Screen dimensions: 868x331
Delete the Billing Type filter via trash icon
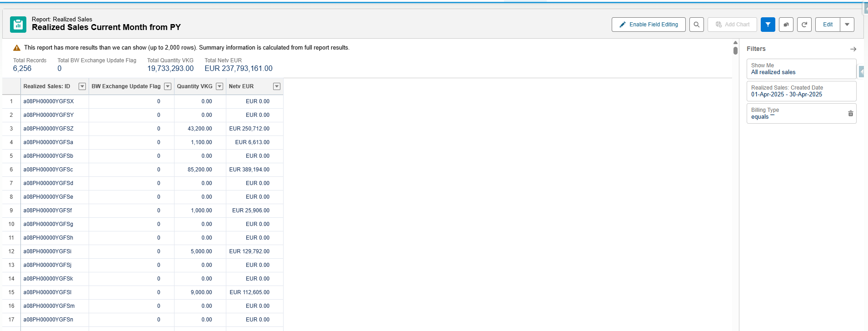pyautogui.click(x=850, y=114)
